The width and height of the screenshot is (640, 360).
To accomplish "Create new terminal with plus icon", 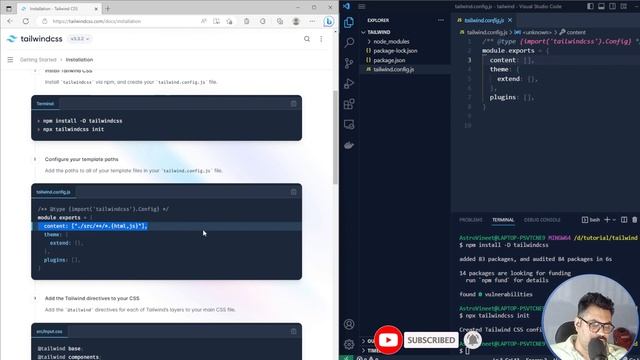I will (607, 220).
